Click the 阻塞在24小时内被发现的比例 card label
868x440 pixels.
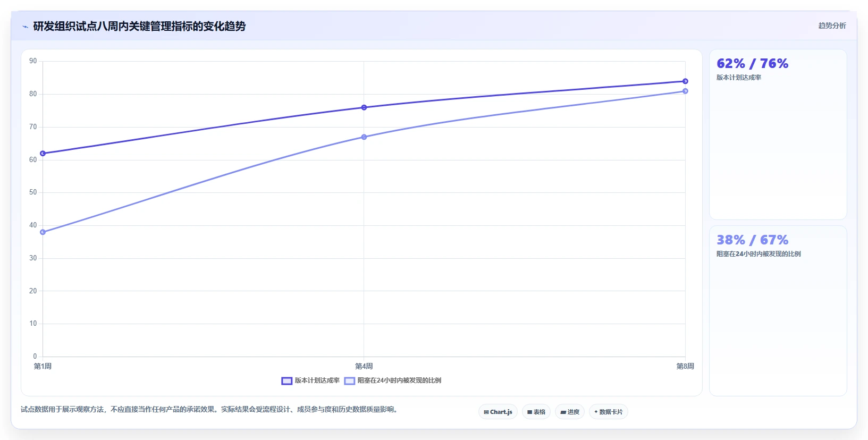click(759, 254)
